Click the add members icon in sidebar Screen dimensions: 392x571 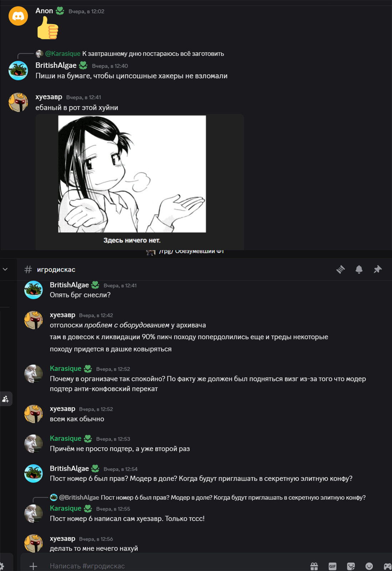pos(6,399)
